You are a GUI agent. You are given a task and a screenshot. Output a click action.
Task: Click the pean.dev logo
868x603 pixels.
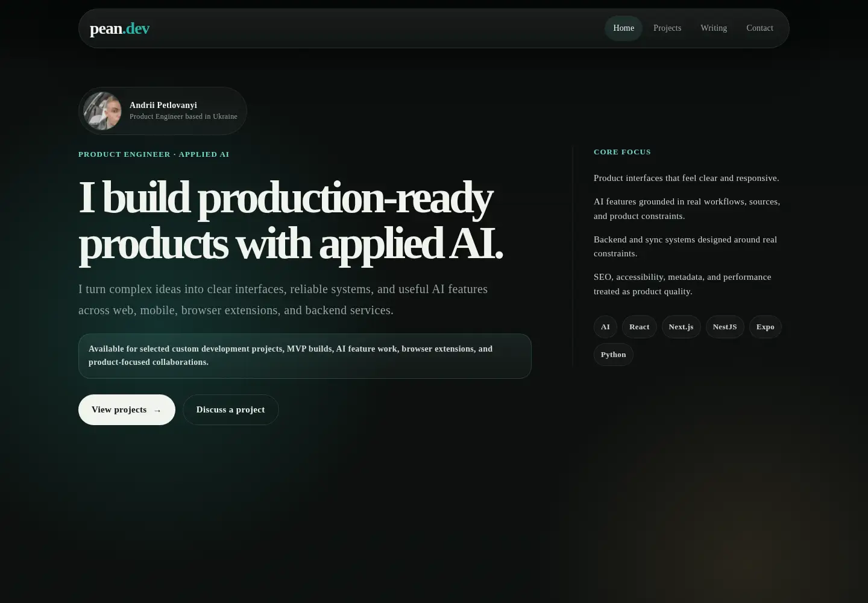tap(119, 28)
